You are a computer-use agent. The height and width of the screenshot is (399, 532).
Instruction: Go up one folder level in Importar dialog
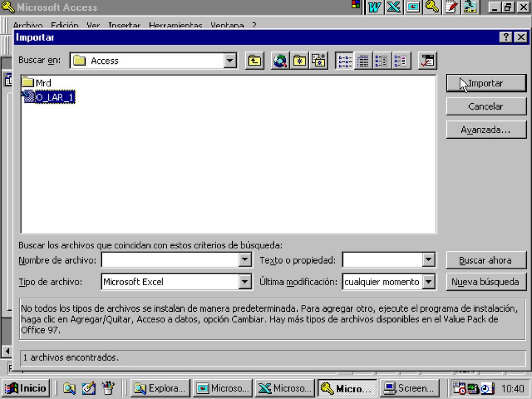coord(255,61)
